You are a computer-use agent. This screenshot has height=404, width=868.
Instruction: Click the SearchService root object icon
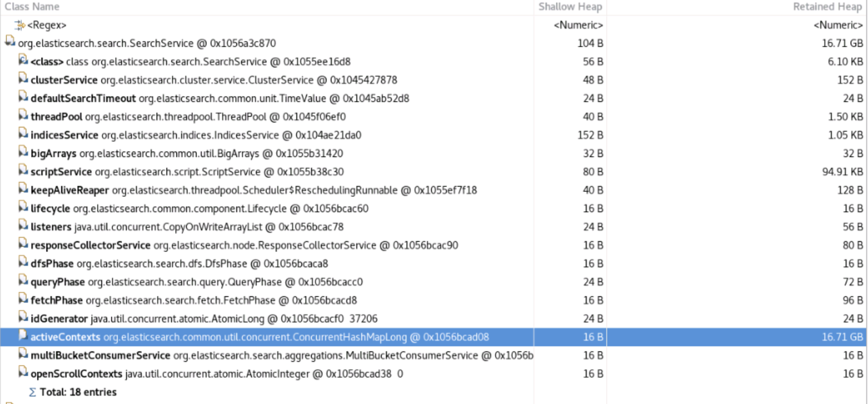(10, 42)
